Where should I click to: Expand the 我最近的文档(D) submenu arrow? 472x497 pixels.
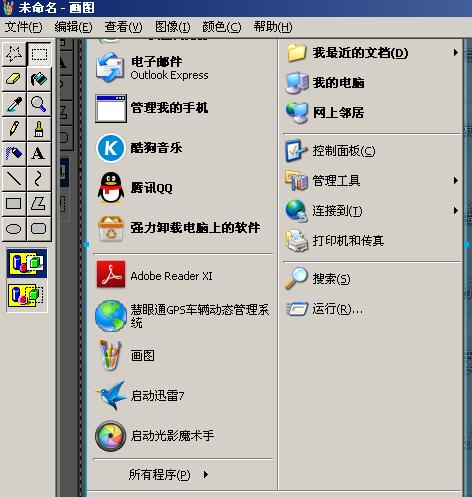click(x=455, y=53)
